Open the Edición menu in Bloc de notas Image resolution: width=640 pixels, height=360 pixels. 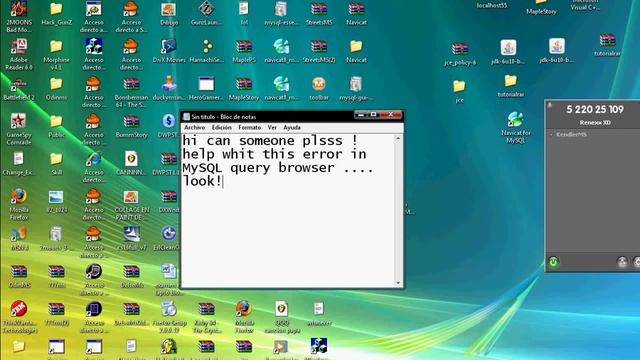tap(222, 127)
